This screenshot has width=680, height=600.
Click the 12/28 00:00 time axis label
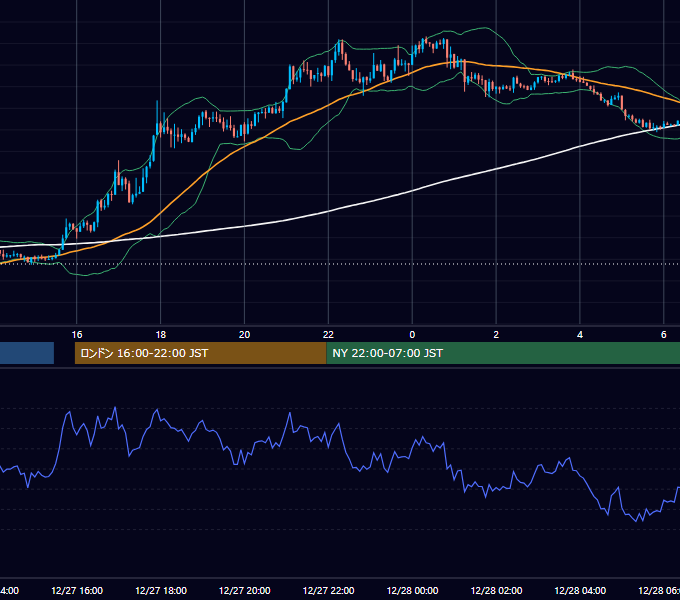[x=412, y=590]
